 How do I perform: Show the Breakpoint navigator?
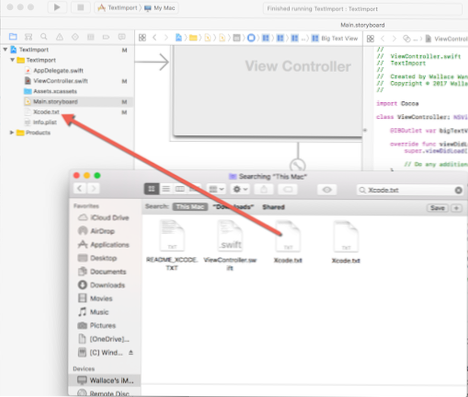pos(106,37)
